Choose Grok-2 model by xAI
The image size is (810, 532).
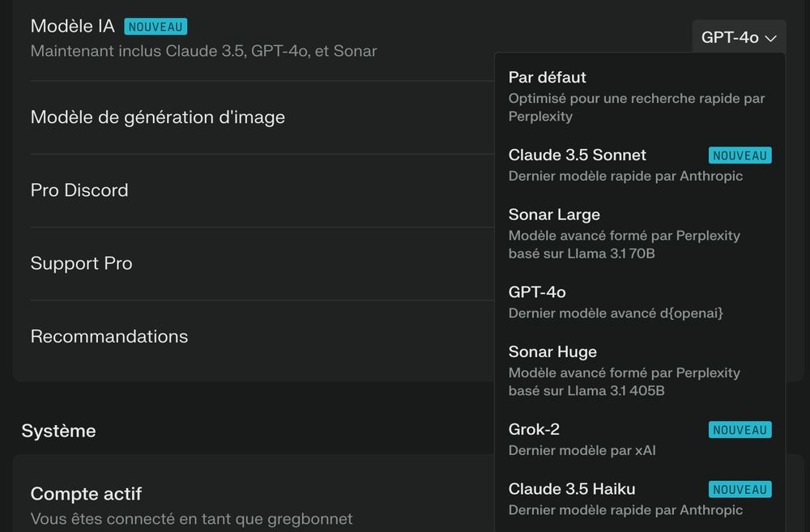640,440
